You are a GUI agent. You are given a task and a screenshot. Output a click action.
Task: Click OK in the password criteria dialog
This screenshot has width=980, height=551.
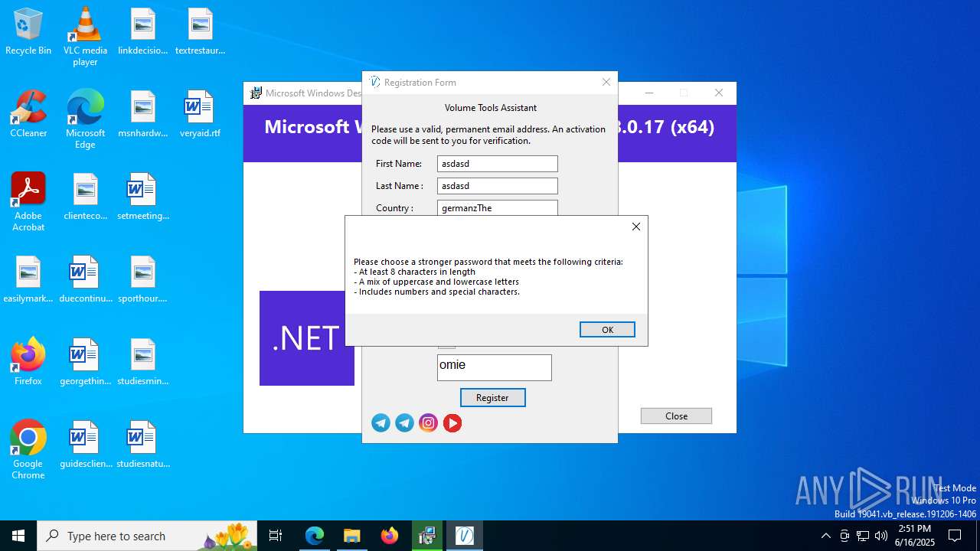(x=607, y=330)
